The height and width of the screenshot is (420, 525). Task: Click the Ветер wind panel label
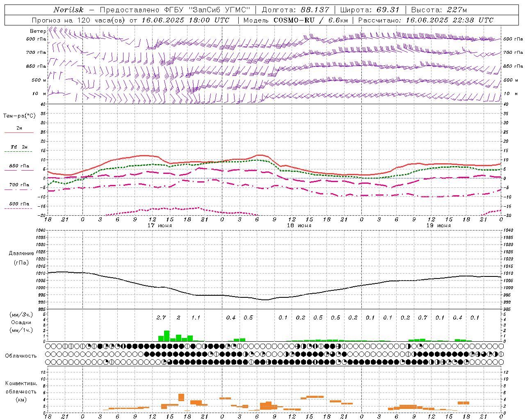point(38,31)
